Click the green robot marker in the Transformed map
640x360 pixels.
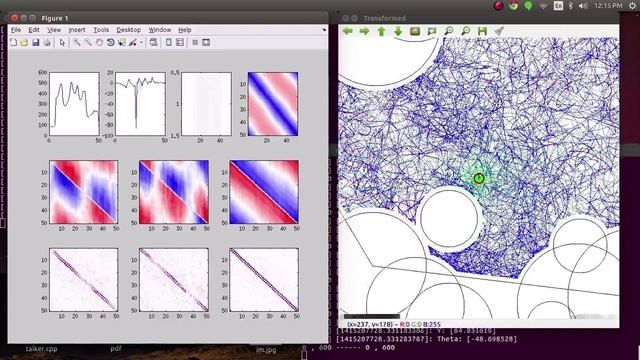point(479,178)
